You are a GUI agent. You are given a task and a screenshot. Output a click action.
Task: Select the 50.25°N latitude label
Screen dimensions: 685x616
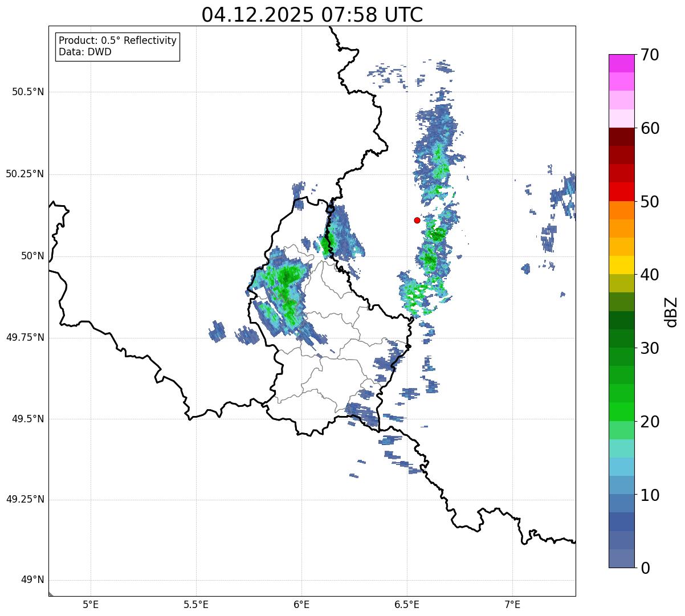point(25,174)
